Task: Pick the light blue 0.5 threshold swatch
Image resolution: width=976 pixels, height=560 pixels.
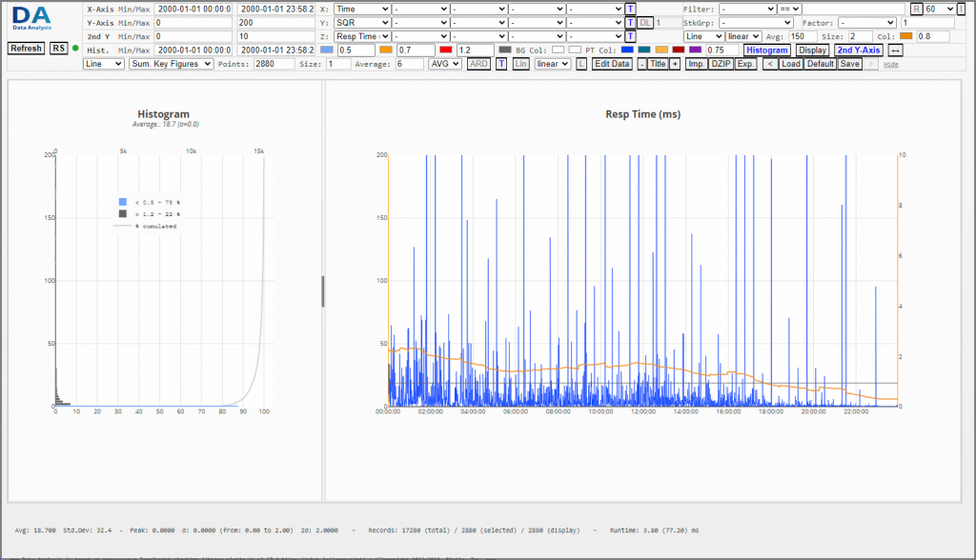Action: pos(327,50)
